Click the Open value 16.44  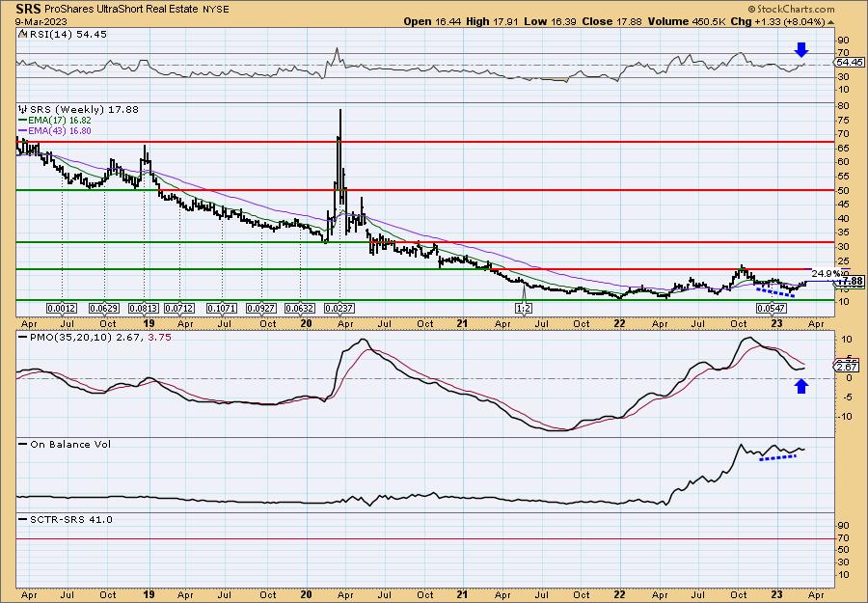coord(448,21)
